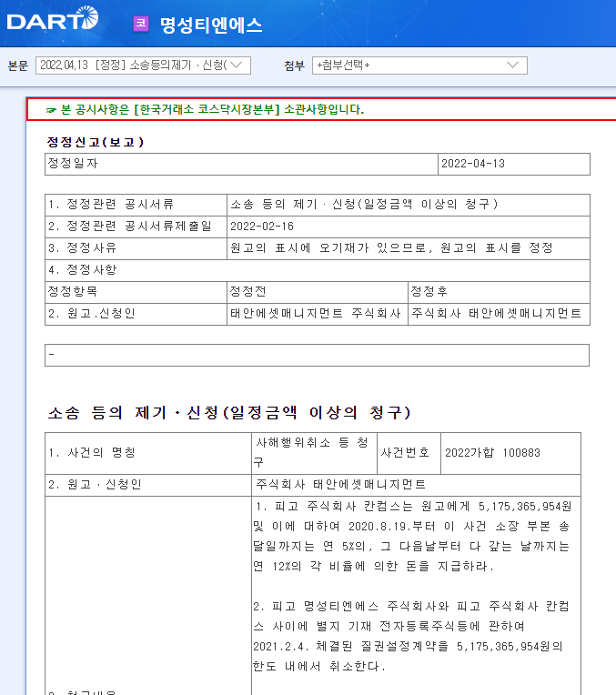Screen dimensions: 616x695
Task: Select the 원고의 표시에 오기재가 있으므로 reason text
Action: point(391,247)
